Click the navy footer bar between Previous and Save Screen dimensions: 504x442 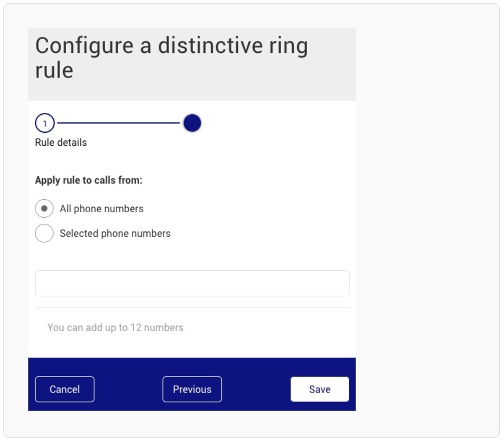[x=256, y=389]
